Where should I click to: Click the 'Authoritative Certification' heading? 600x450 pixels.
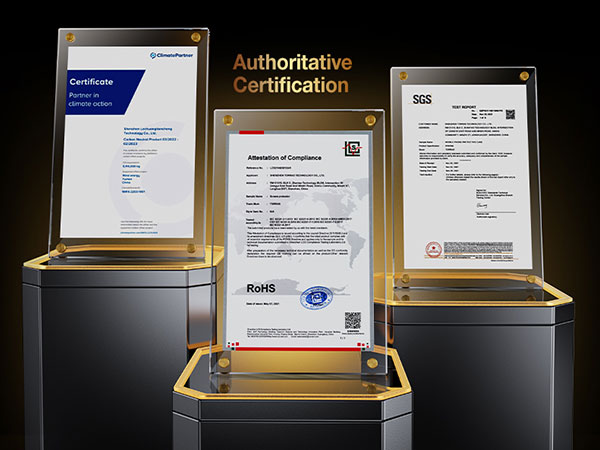click(x=292, y=74)
